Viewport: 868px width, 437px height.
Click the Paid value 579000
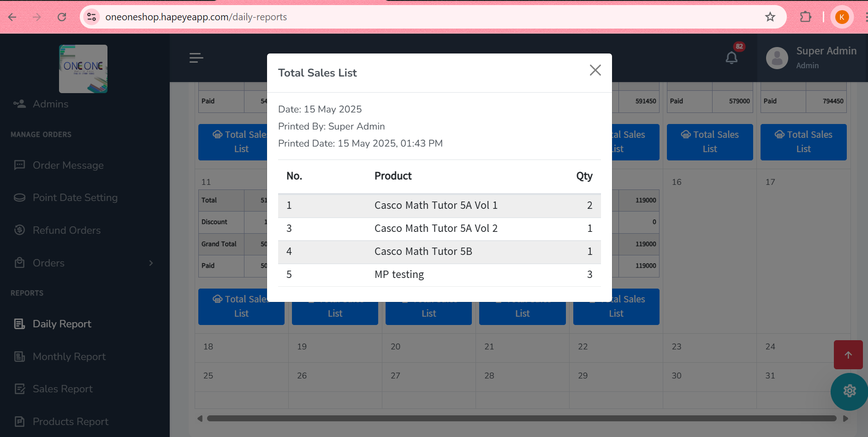739,101
